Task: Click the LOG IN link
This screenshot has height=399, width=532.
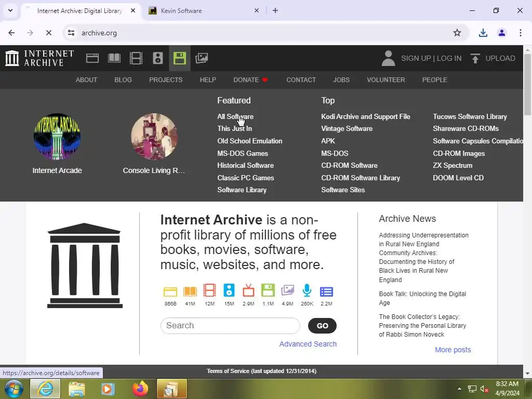Action: 449,58
